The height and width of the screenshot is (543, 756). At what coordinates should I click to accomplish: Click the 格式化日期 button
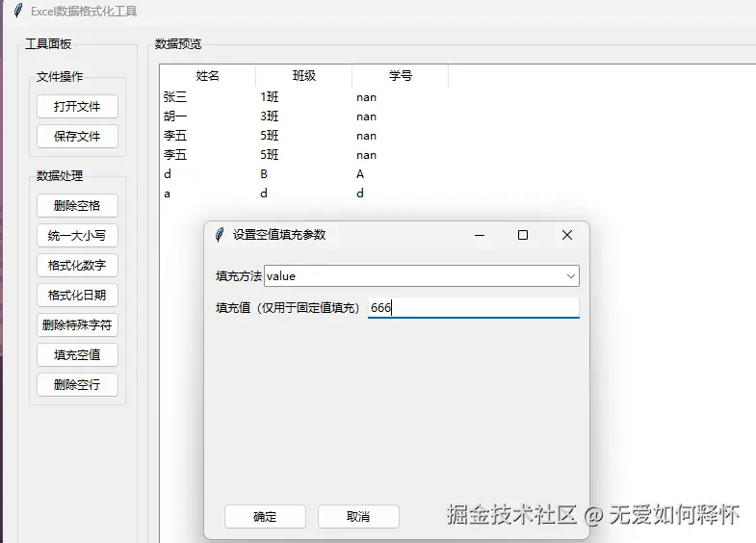click(77, 296)
